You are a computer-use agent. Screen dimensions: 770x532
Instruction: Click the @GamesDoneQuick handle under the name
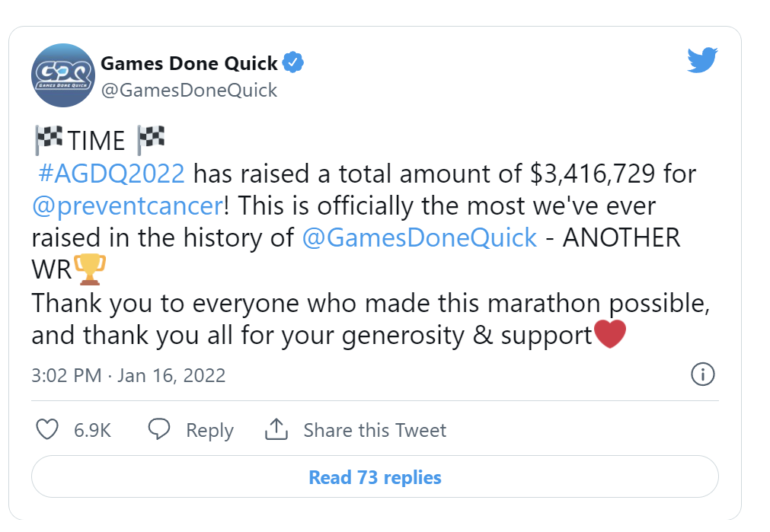click(x=189, y=91)
